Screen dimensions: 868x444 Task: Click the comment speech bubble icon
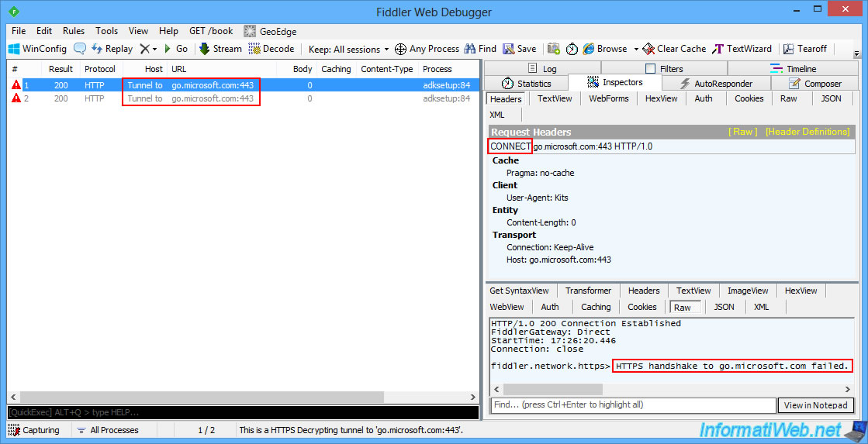[x=80, y=49]
